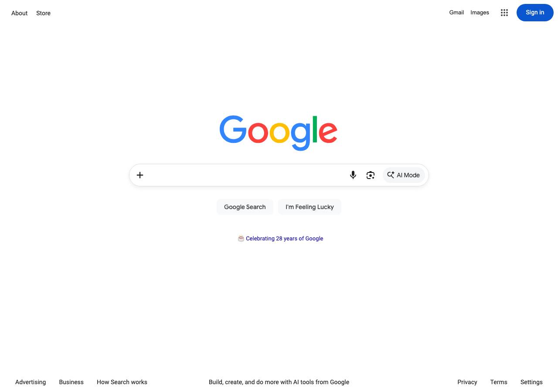Go to Google Images
This screenshot has height=392, width=558.
click(x=480, y=13)
